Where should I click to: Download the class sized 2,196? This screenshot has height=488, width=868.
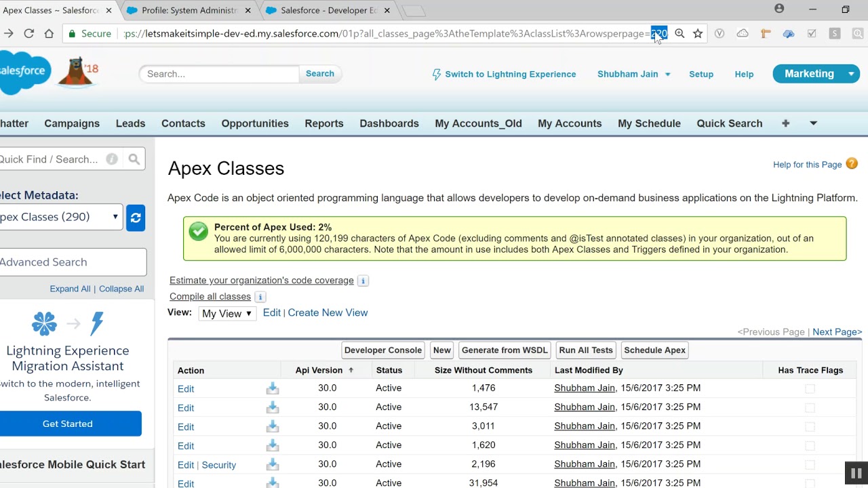coord(273,464)
